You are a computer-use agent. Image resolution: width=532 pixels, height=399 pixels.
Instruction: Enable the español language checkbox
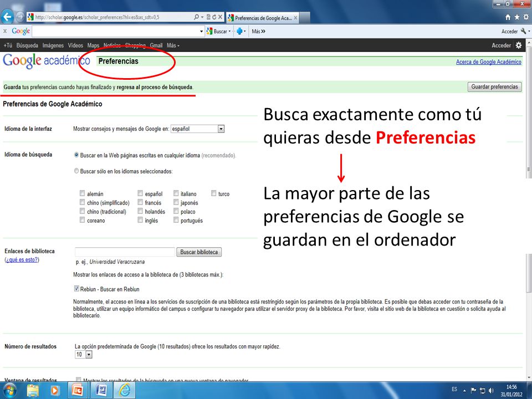pyautogui.click(x=140, y=193)
